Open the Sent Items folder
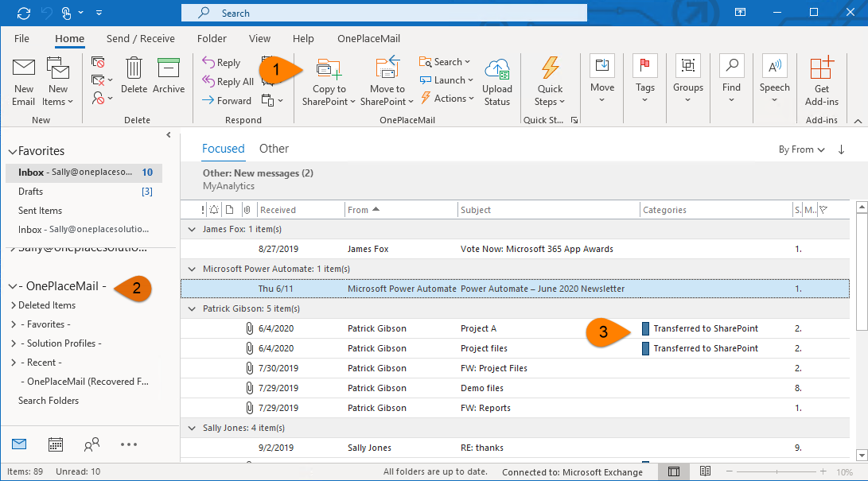Viewport: 868px width, 481px height. pos(40,211)
